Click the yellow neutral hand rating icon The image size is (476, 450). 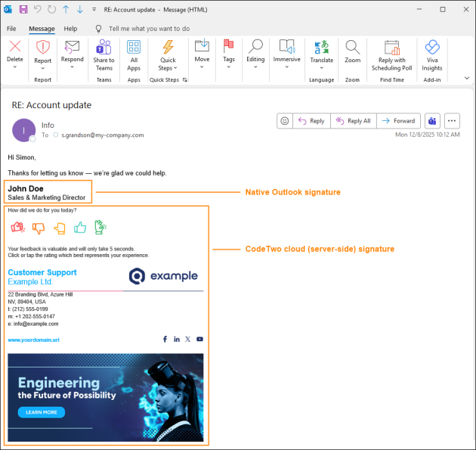coord(60,228)
